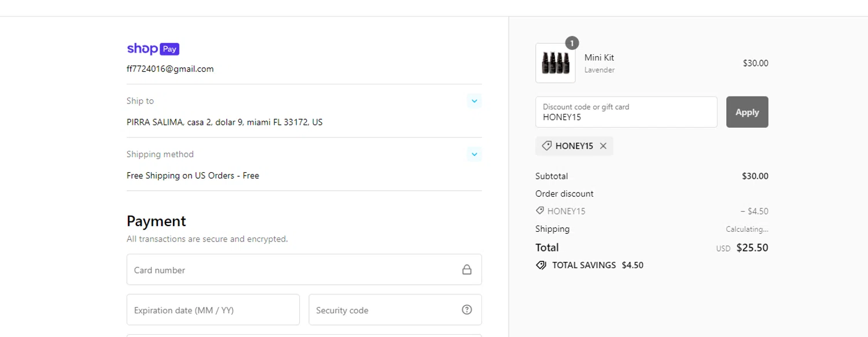Click the lock icon in Card number field

pyautogui.click(x=467, y=270)
